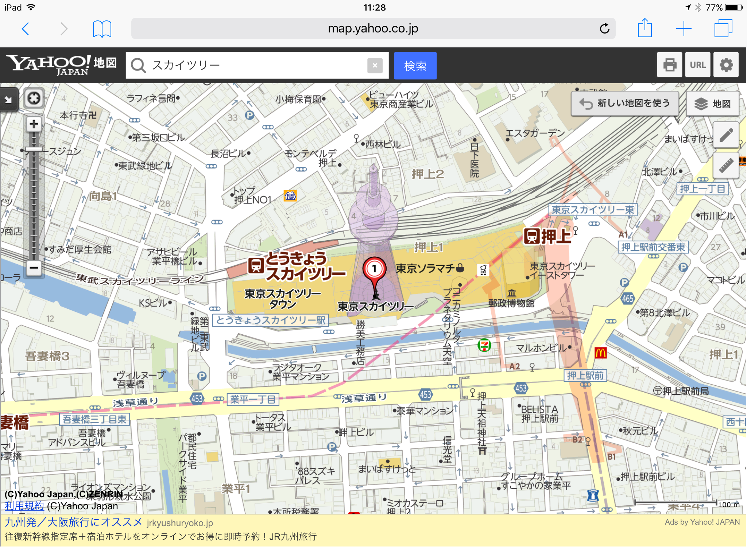Toggle the search clear (X) button
The image size is (747, 560).
click(373, 65)
